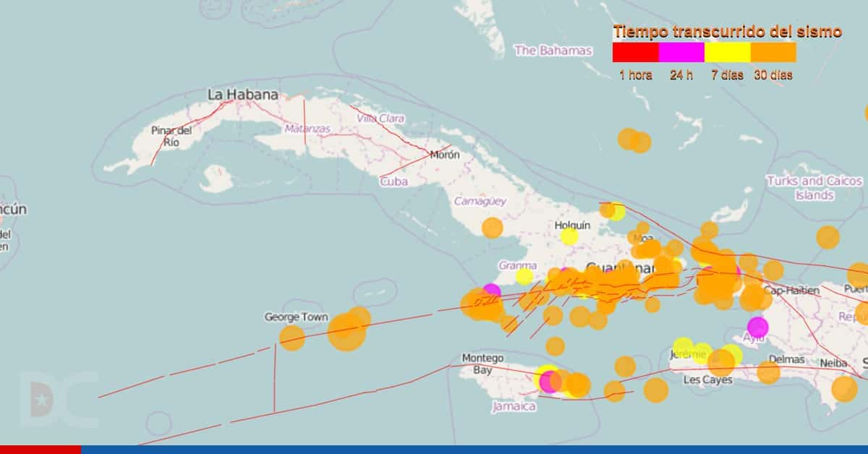Image resolution: width=868 pixels, height=454 pixels.
Task: Select orange quake marker below Neiba
Action: 844,389
